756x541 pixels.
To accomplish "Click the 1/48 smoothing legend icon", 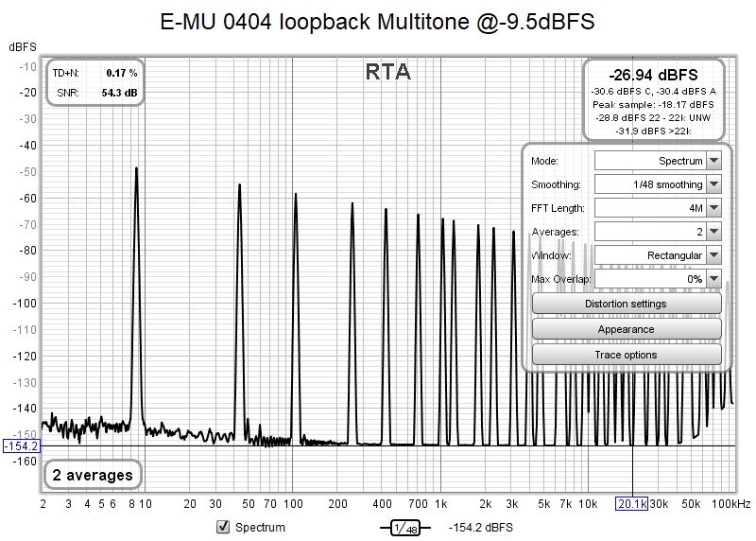I will coord(405,528).
